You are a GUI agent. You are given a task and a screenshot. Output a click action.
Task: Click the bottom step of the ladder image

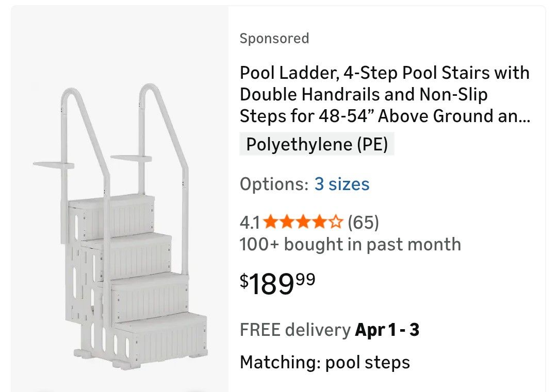(x=160, y=337)
